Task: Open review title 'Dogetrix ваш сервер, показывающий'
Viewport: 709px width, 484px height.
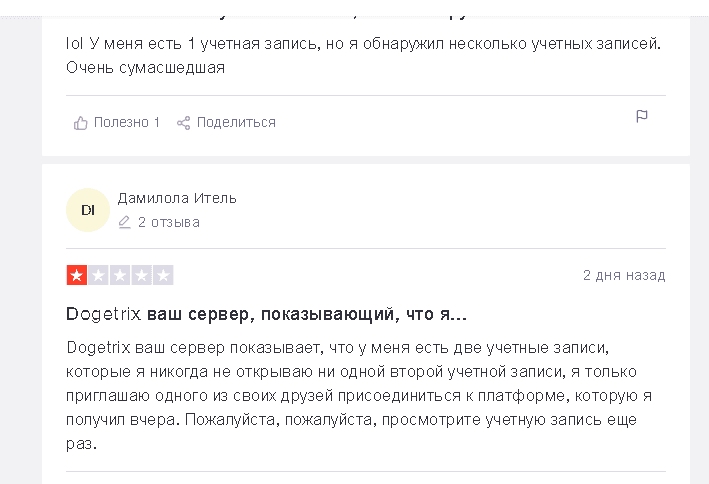Action: (266, 314)
